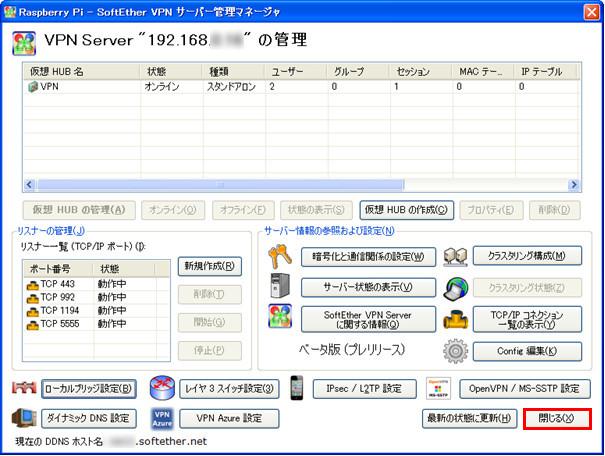Click the Dynamic DNS computer icon
This screenshot has width=605, height=456.
pyautogui.click(x=24, y=418)
